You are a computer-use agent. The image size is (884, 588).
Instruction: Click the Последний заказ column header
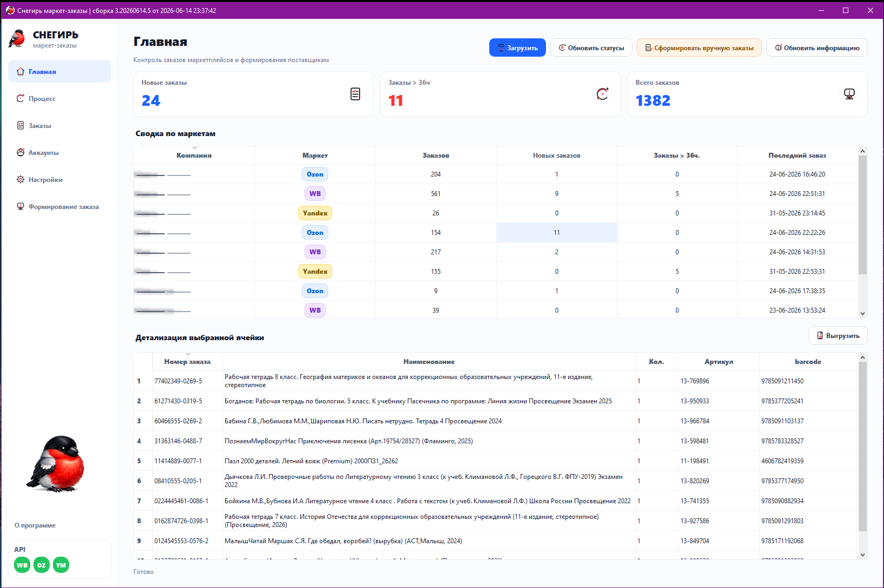point(797,156)
